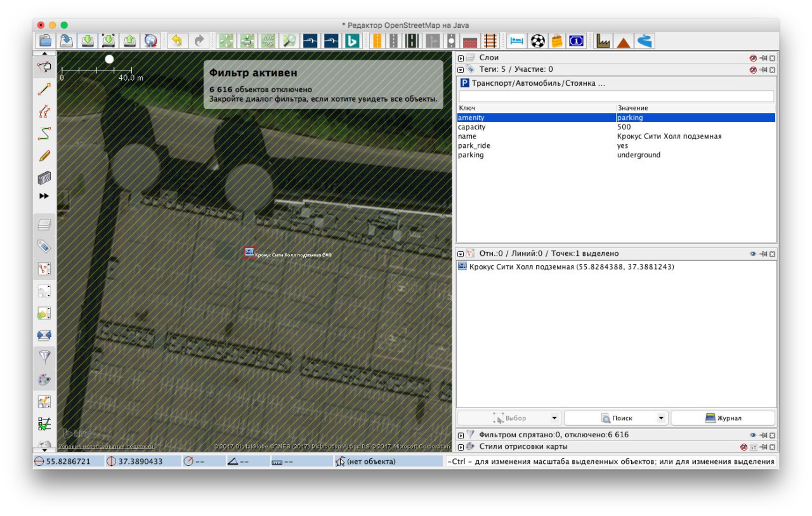The image size is (812, 516).
Task: Select the park_ride tag row
Action: coord(616,145)
